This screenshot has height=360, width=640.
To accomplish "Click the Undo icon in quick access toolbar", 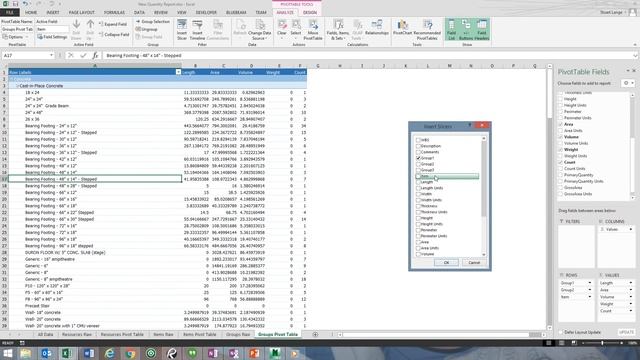I will [x=25, y=4].
